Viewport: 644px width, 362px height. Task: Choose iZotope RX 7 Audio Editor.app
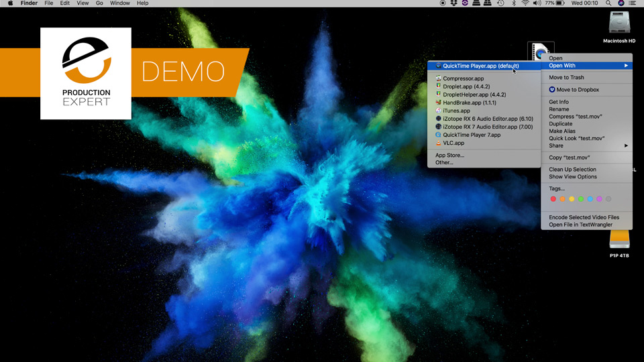pyautogui.click(x=484, y=127)
